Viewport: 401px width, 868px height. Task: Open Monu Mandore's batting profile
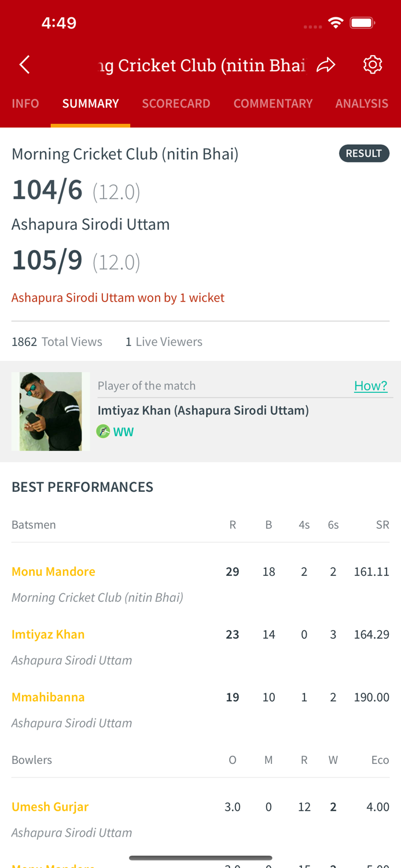click(x=53, y=572)
